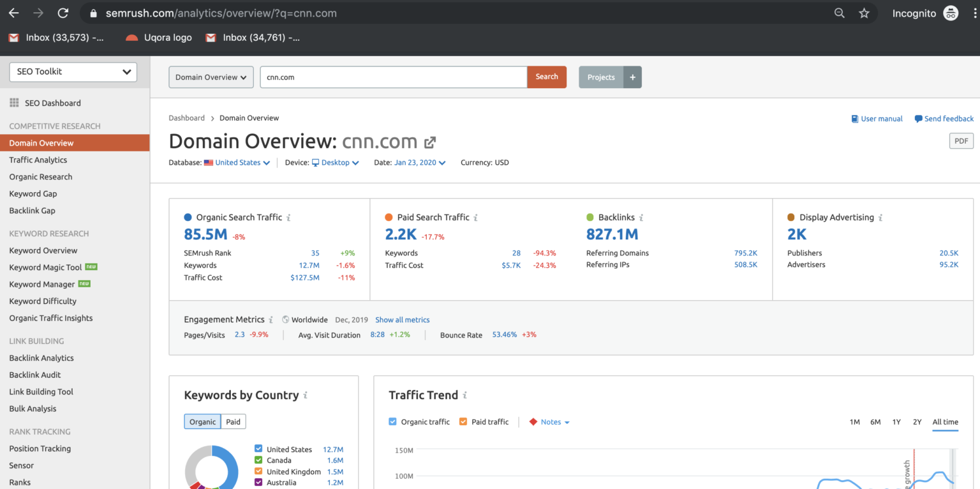980x489 pixels.
Task: Export the report using the PDF button
Action: 961,140
